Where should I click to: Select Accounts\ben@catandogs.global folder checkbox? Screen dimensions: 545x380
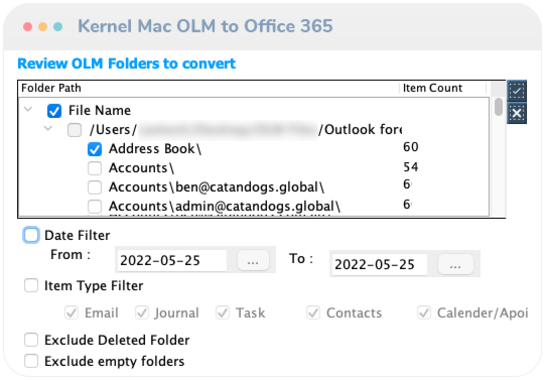[95, 187]
